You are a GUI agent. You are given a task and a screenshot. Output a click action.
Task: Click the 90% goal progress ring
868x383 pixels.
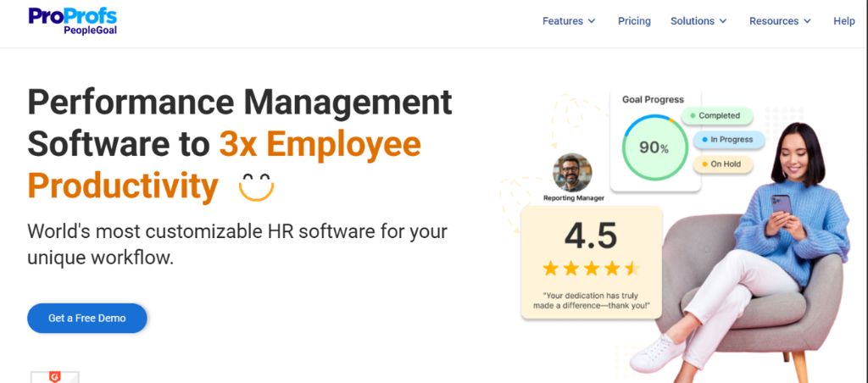point(653,147)
